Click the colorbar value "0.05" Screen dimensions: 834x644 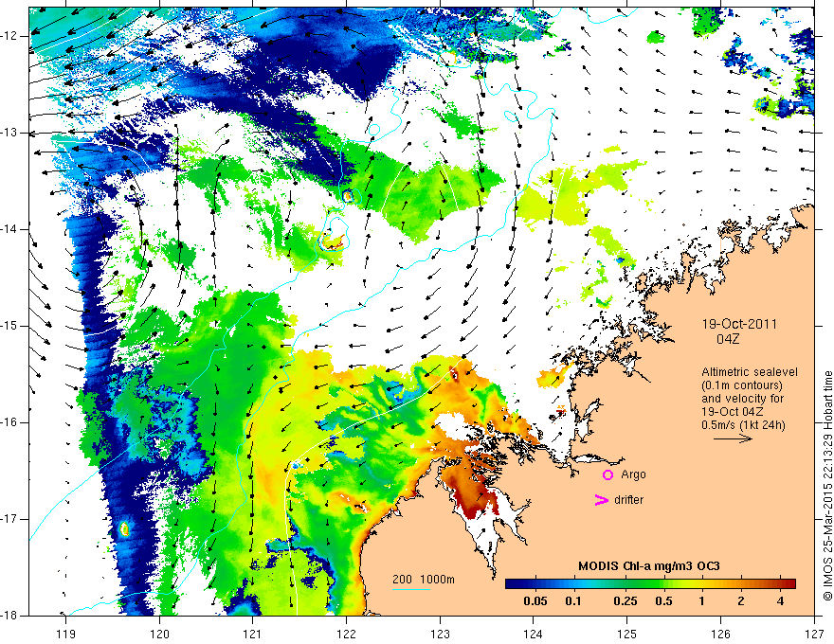535,601
